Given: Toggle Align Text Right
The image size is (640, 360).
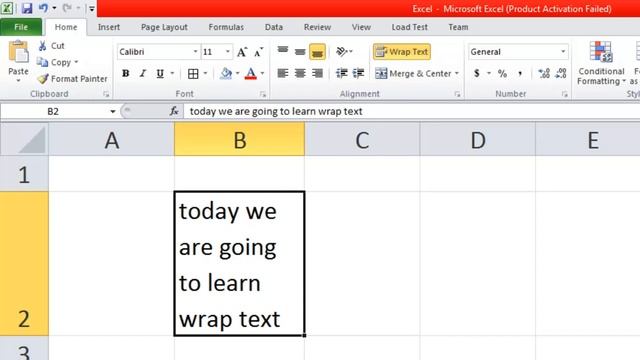Looking at the screenshot, I should coord(317,73).
